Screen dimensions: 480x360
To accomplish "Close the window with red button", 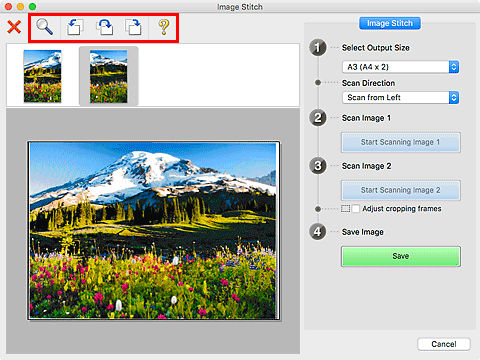I will point(8,7).
